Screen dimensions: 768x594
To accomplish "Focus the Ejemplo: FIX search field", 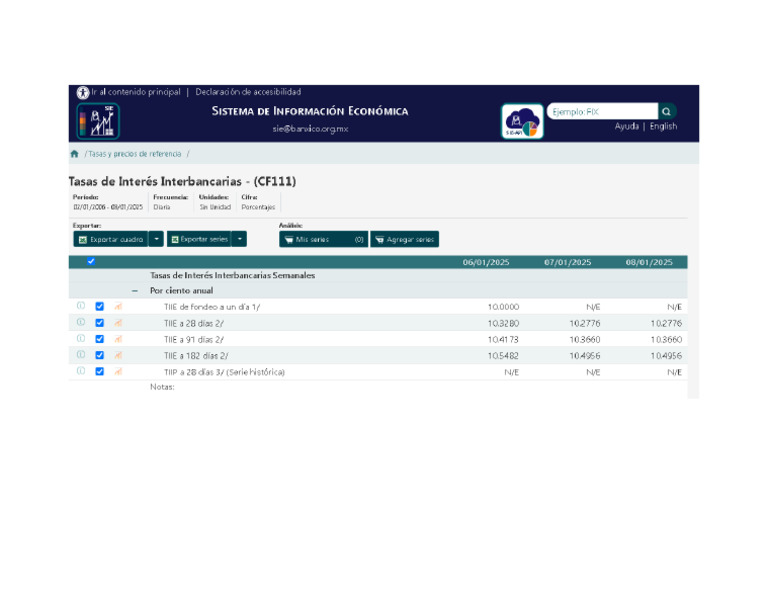I will pos(602,112).
